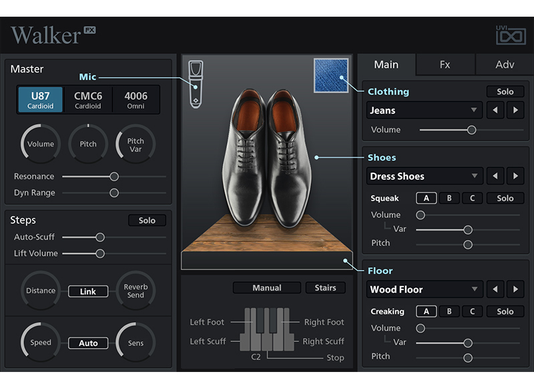Select previous clothing with left arrow
The width and height of the screenshot is (534, 392).
[495, 110]
